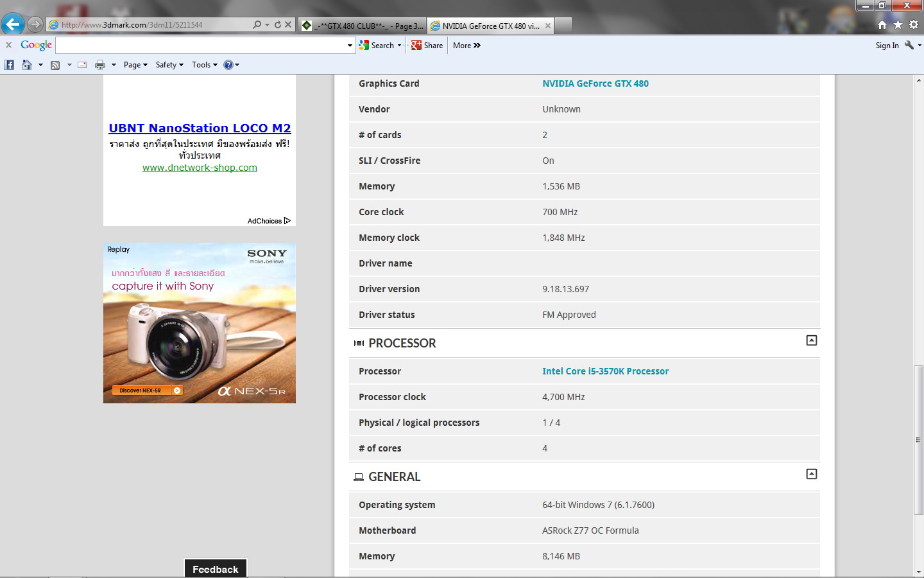This screenshot has width=924, height=578.
Task: Close the NVIDIA GeForce GTX 480 tab
Action: 548,26
